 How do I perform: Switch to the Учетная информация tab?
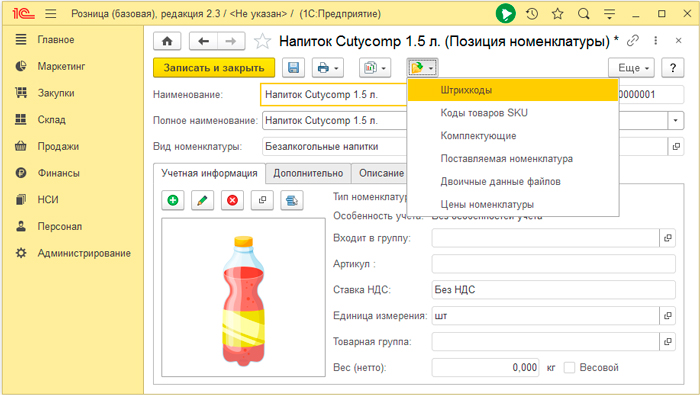[209, 173]
